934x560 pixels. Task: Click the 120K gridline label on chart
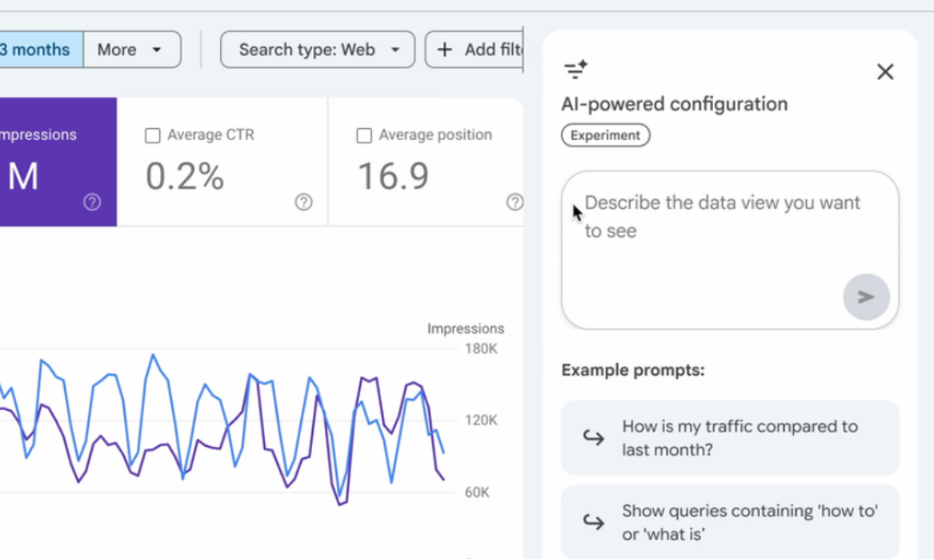click(480, 420)
